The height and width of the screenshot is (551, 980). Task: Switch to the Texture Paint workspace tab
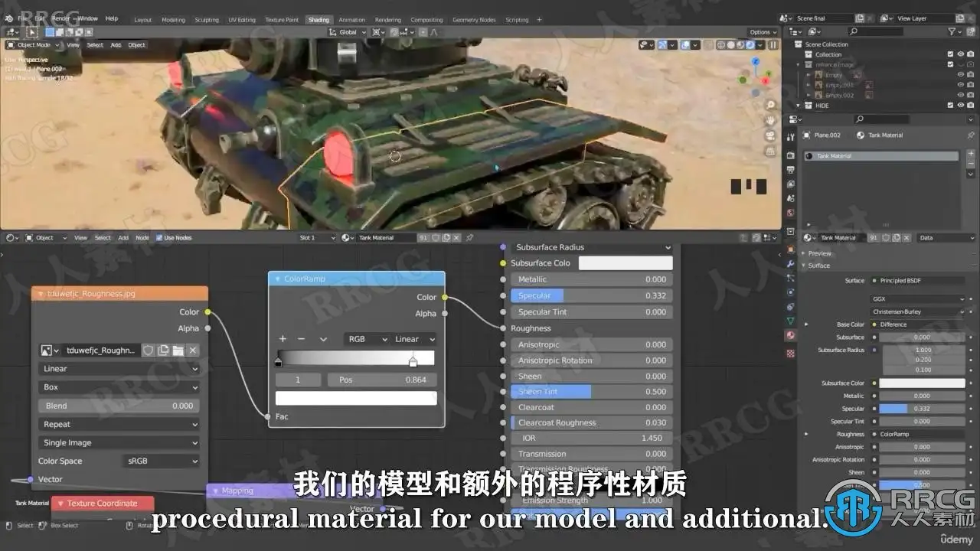[x=282, y=20]
